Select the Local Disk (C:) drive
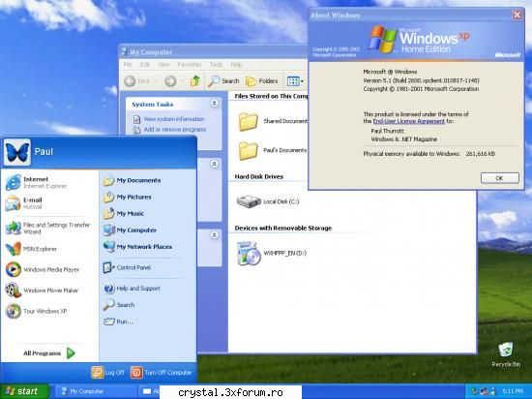The image size is (532, 399). point(268,201)
